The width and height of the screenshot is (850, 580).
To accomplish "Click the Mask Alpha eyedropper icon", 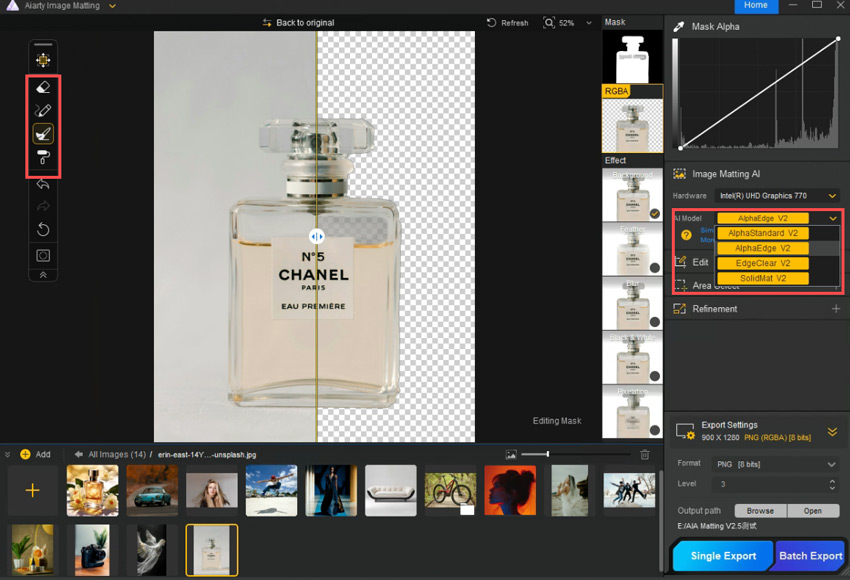I will (678, 27).
